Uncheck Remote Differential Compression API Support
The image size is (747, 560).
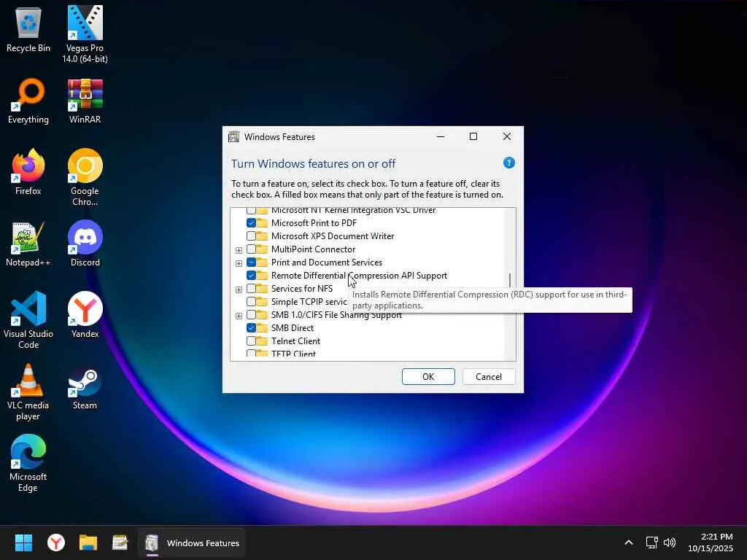tap(251, 275)
